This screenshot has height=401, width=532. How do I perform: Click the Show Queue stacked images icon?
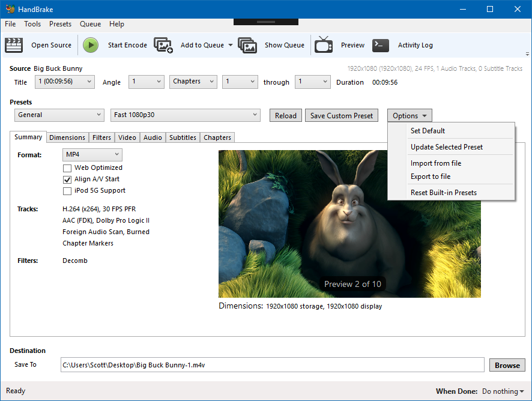click(x=247, y=45)
